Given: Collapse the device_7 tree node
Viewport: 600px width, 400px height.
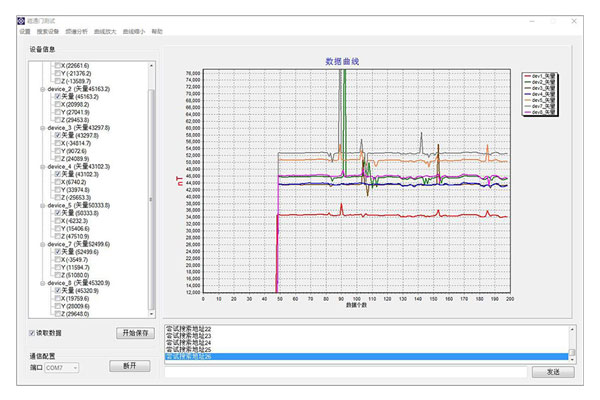Looking at the screenshot, I should tap(42, 244).
